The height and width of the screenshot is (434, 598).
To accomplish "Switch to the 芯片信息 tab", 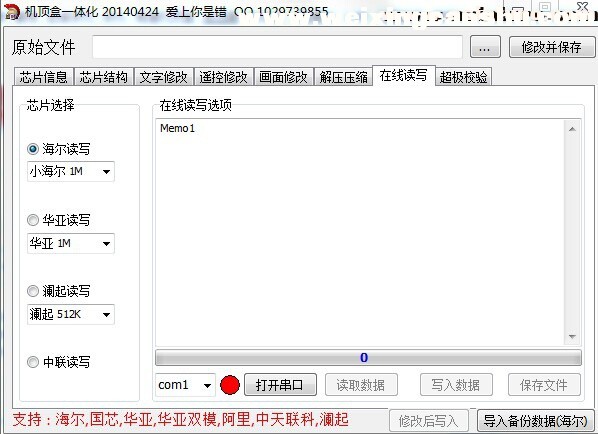I will click(x=44, y=77).
